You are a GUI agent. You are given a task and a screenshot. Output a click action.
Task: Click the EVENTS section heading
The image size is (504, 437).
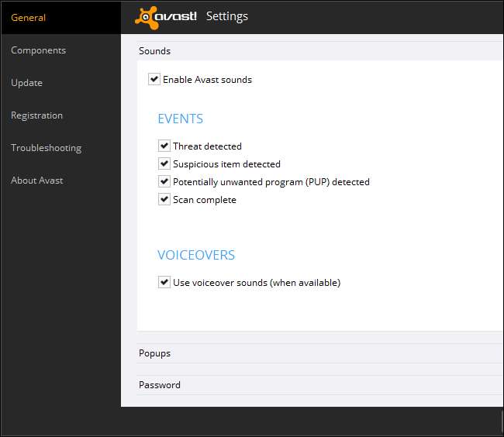[x=180, y=119]
